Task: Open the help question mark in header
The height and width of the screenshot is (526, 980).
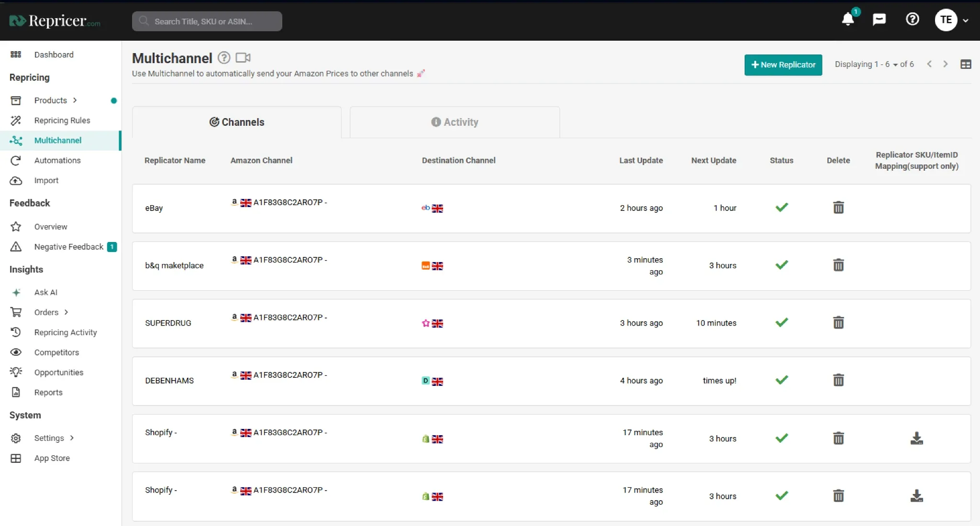Action: (x=912, y=20)
